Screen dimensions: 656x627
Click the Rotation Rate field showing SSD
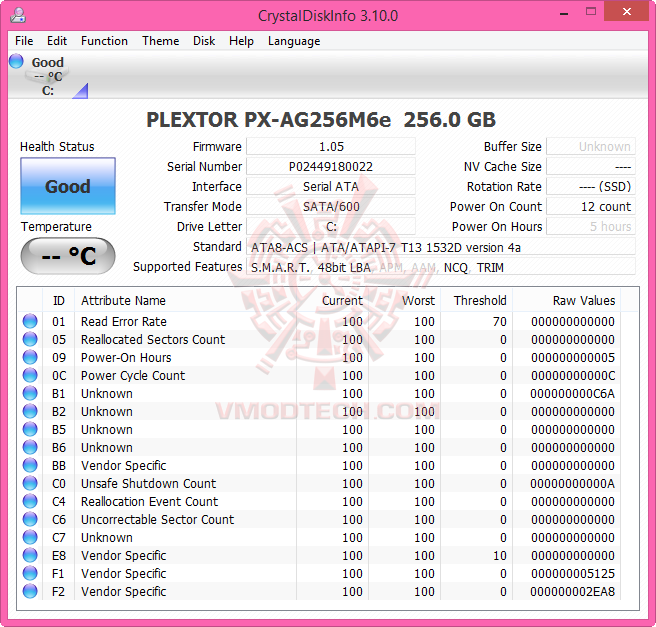(591, 187)
